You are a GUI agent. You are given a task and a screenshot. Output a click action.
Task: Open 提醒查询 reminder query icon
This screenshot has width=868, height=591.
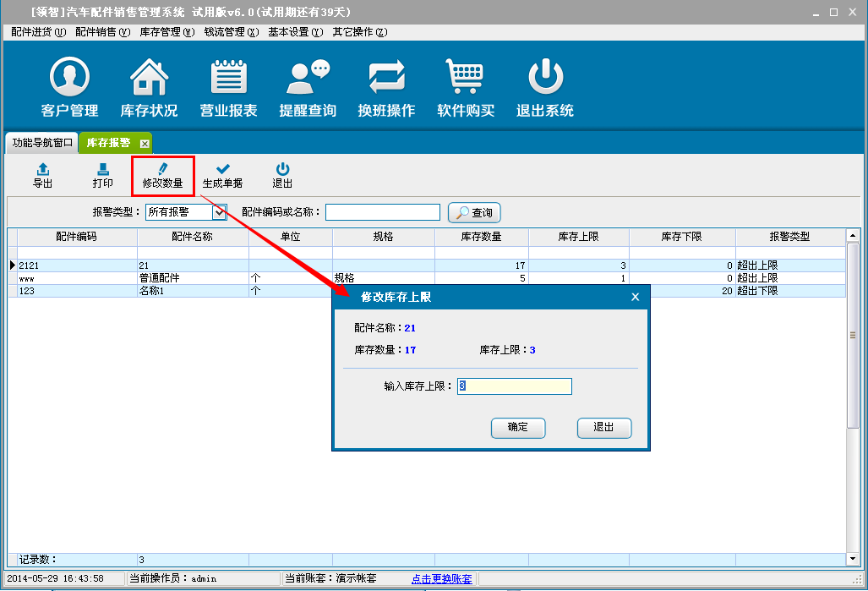(308, 79)
